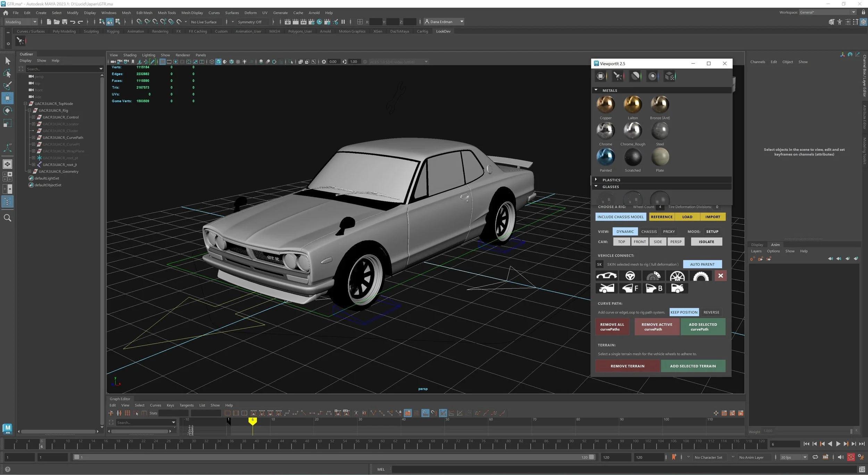Collapse the METALS material section
The height and width of the screenshot is (475, 868).
click(596, 90)
